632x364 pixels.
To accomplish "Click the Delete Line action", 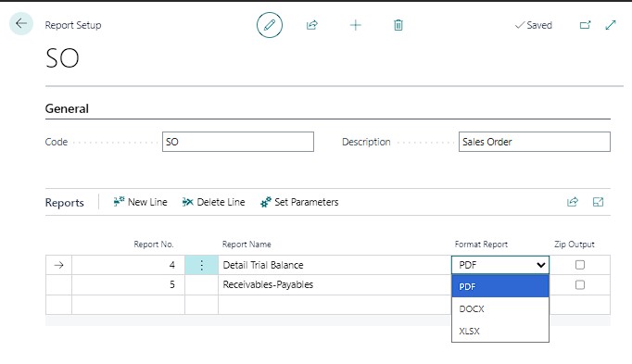I will point(214,202).
